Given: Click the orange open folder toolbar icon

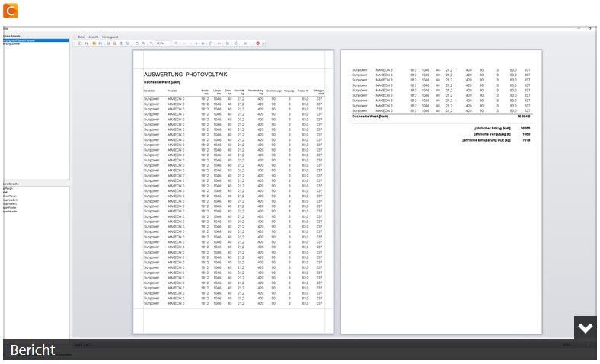Looking at the screenshot, I should [94, 43].
